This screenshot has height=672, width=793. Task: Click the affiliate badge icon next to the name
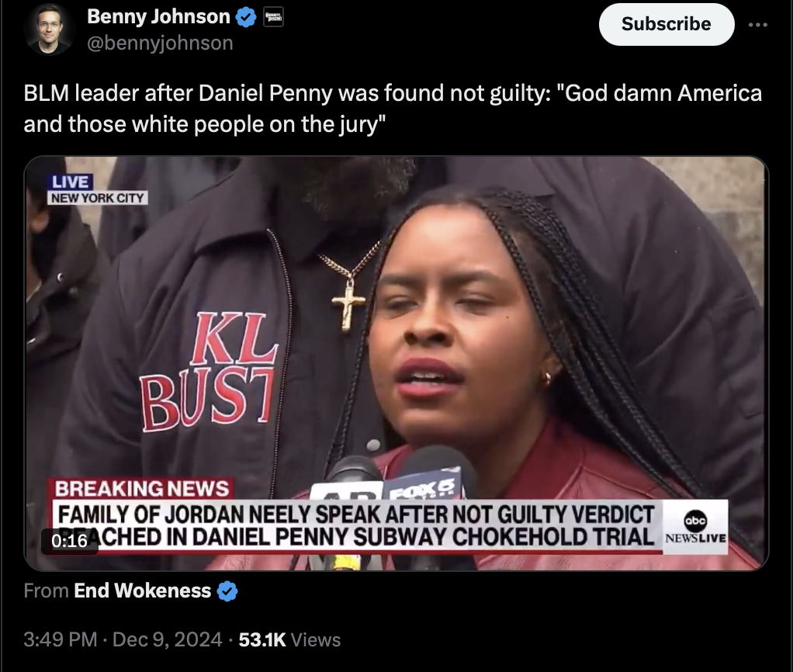(x=274, y=17)
